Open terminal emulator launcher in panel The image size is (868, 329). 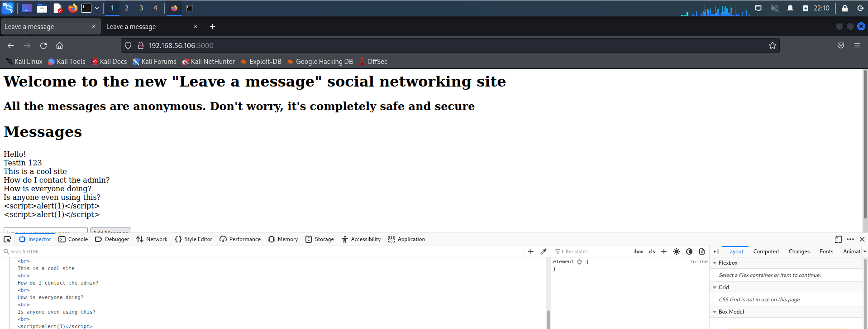[x=86, y=8]
